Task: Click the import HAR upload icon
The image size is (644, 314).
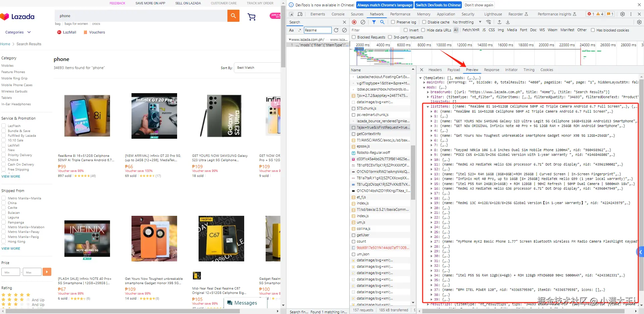Action: coord(499,22)
